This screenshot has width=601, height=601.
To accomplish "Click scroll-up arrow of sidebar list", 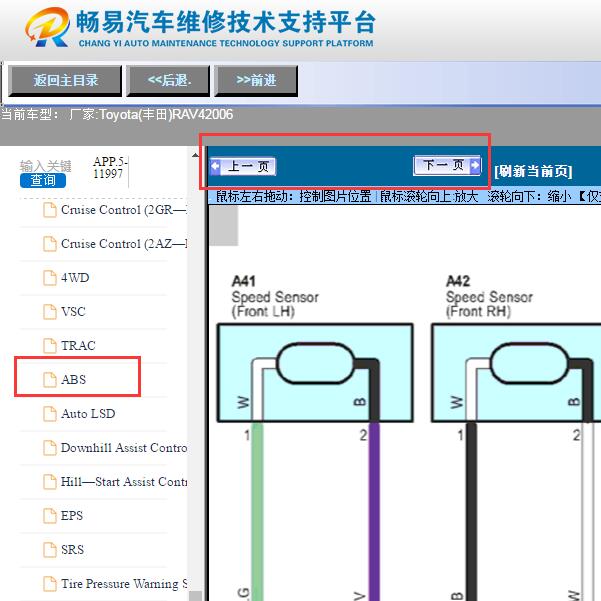I will coord(195,155).
